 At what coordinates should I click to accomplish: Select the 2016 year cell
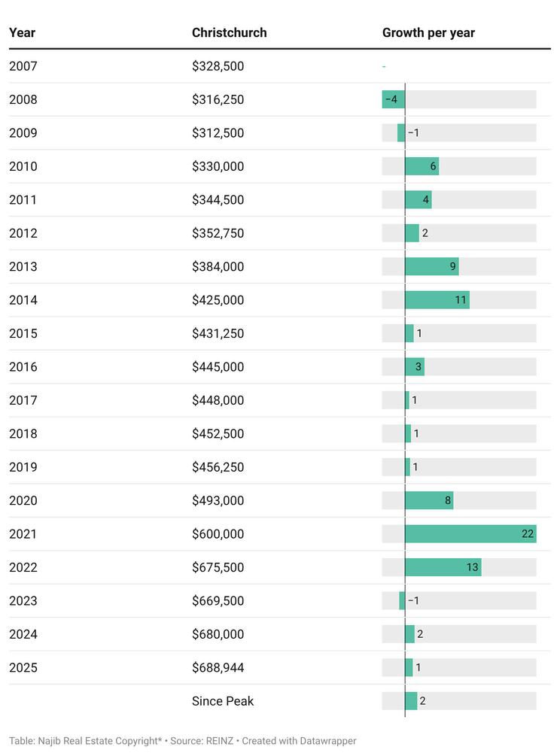point(23,367)
